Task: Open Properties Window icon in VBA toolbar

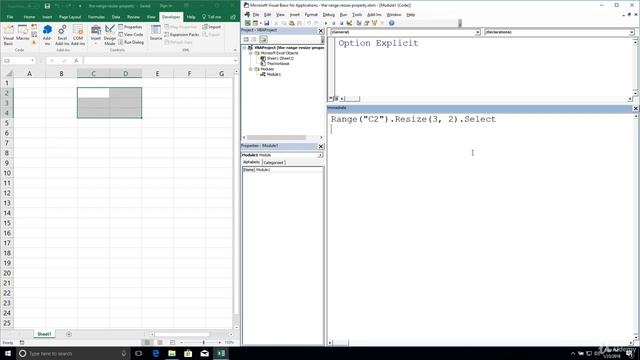Action: tap(366, 23)
